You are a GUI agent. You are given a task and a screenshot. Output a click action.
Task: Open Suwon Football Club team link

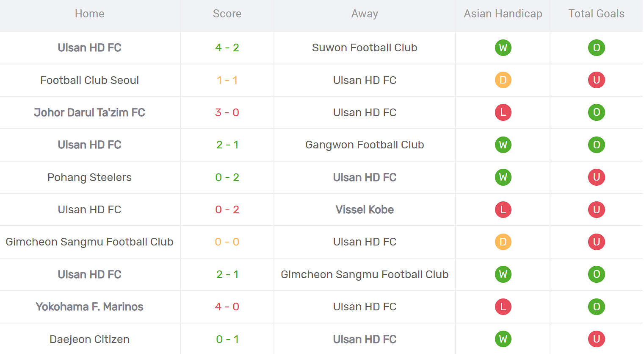pos(365,47)
